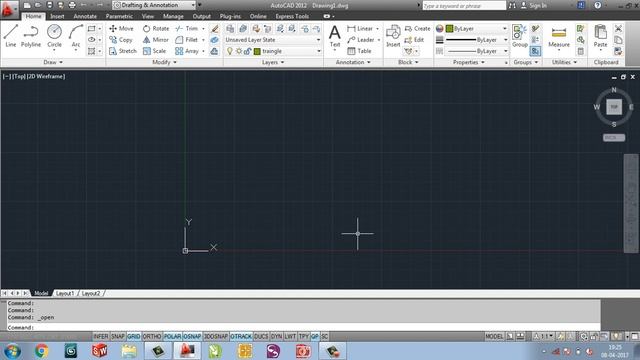Start the Rotate command
Screen dimensions: 640x360
pyautogui.click(x=156, y=29)
